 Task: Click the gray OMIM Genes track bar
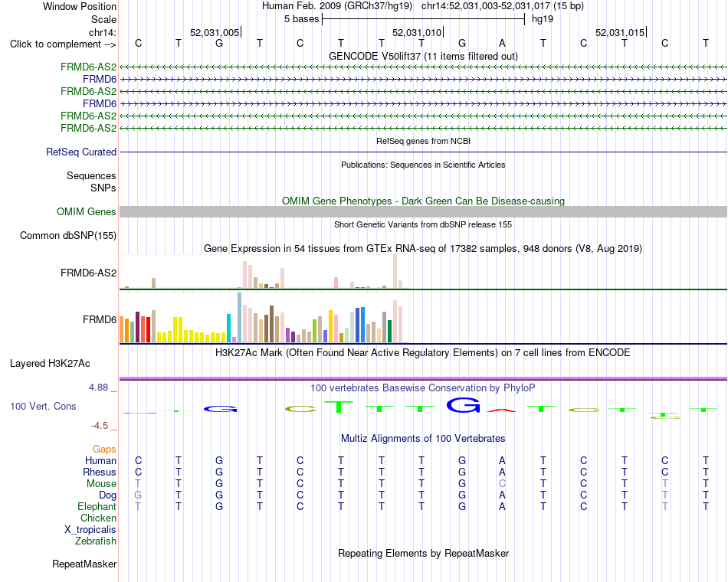(423, 211)
